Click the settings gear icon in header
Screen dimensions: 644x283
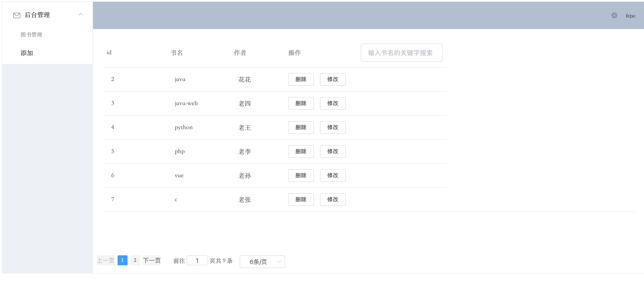pos(614,15)
